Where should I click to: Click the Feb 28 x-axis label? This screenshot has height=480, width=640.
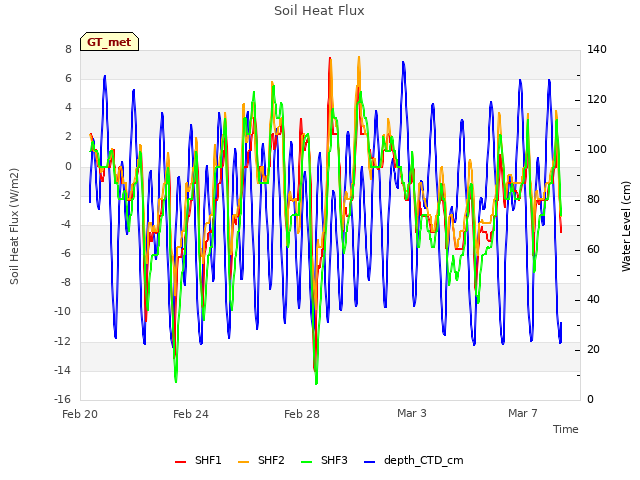302,414
